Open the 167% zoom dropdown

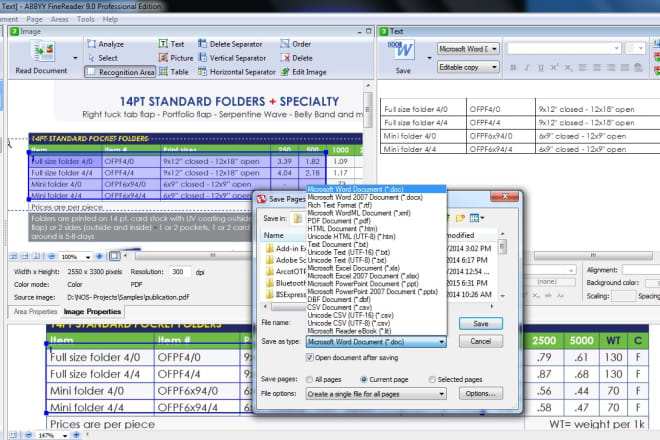tap(65, 435)
